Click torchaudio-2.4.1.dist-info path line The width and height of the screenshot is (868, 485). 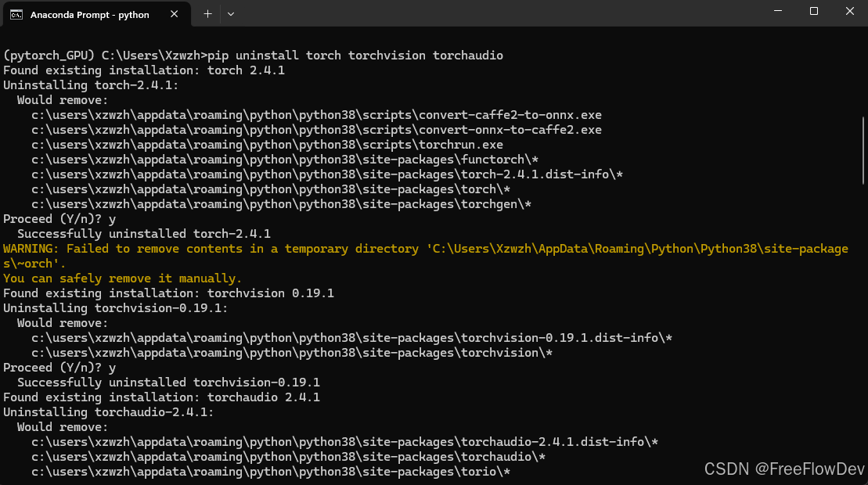(344, 443)
